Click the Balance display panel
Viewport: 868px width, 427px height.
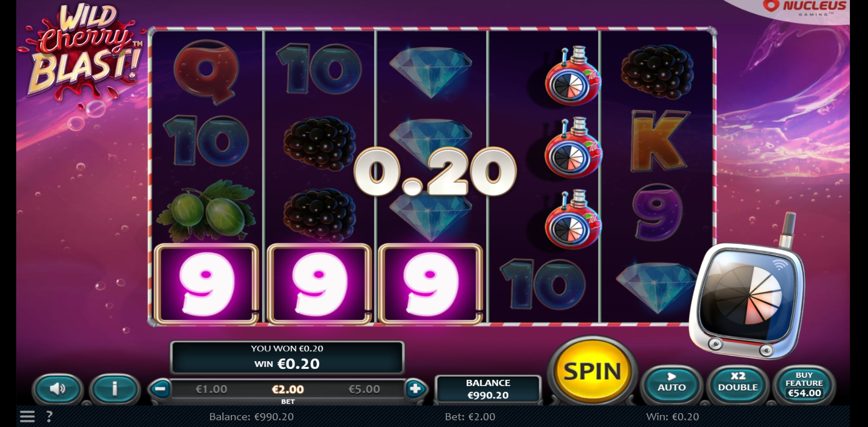click(488, 389)
